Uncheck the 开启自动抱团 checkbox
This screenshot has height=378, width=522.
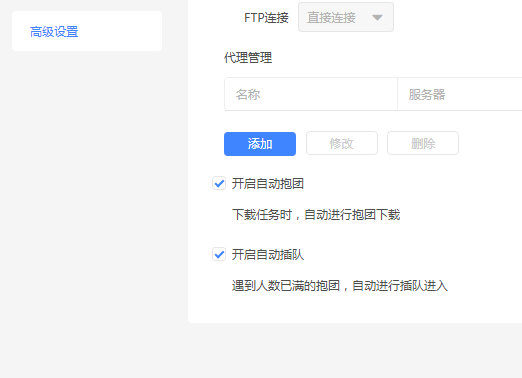219,183
